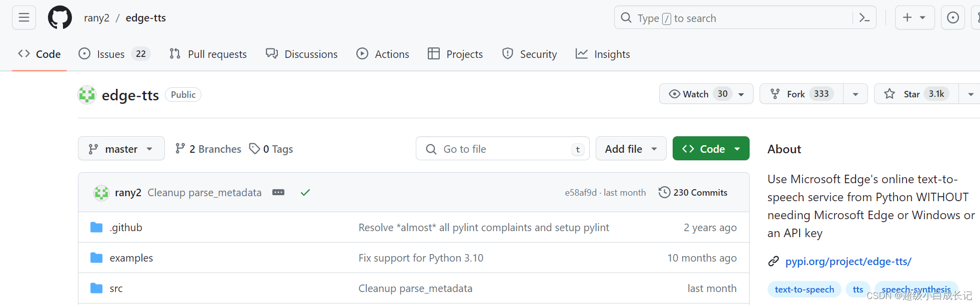Expand commit message ellipsis button
Screen dimensions: 980x305
tap(278, 193)
